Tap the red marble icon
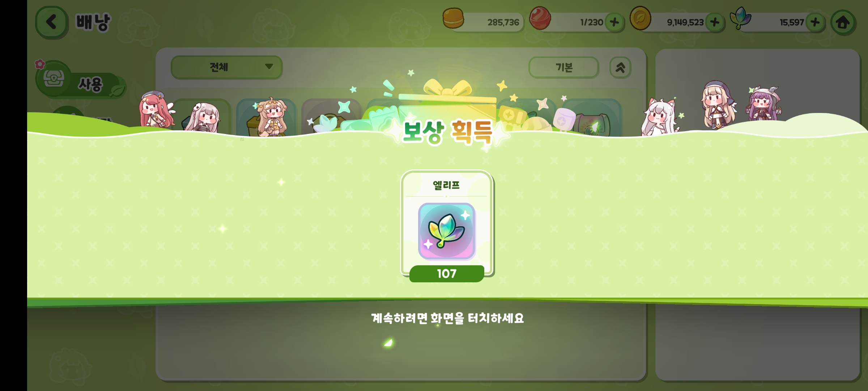Image resolution: width=868 pixels, height=391 pixels. (x=540, y=18)
